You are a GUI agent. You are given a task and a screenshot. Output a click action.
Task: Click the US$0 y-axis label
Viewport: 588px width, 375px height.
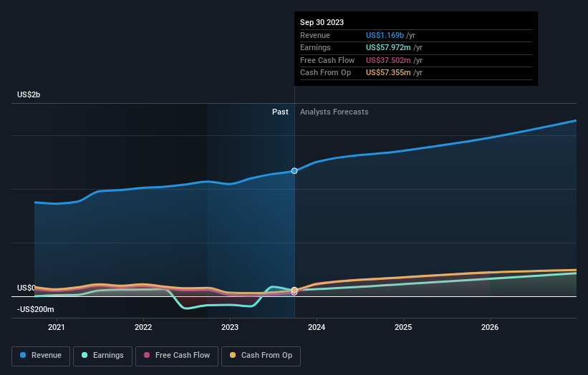26,288
